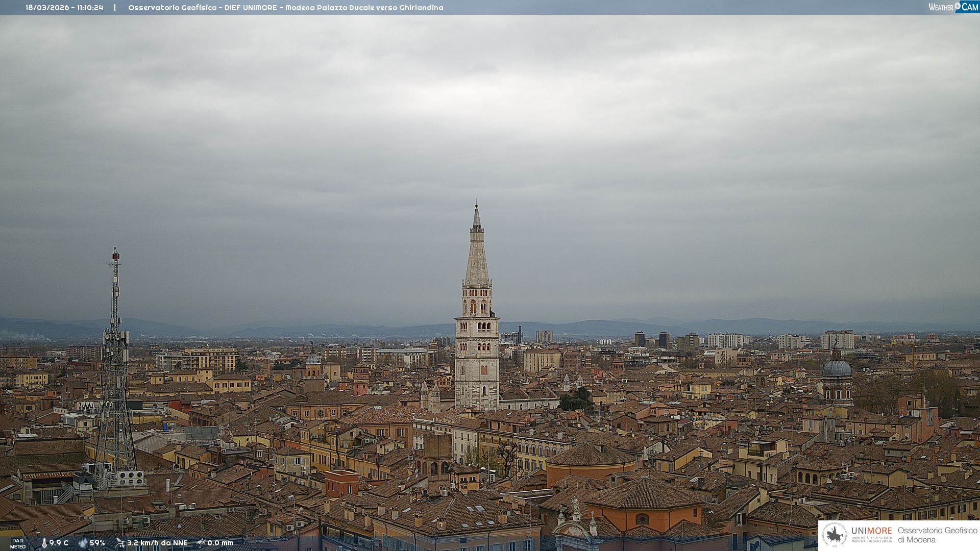Click the 9.9 C temperature reading
This screenshot has height=551, width=980.
click(x=59, y=543)
